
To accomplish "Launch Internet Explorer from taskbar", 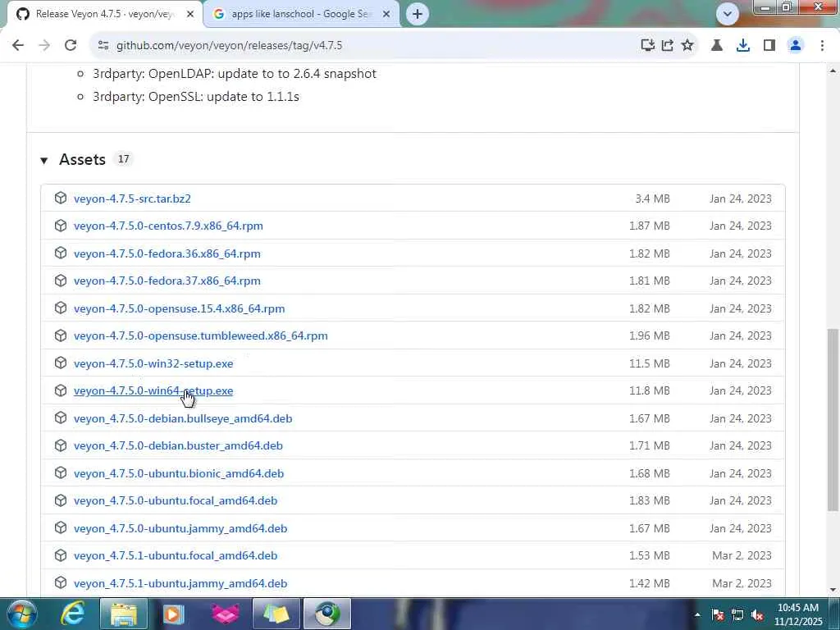I will [x=72, y=614].
